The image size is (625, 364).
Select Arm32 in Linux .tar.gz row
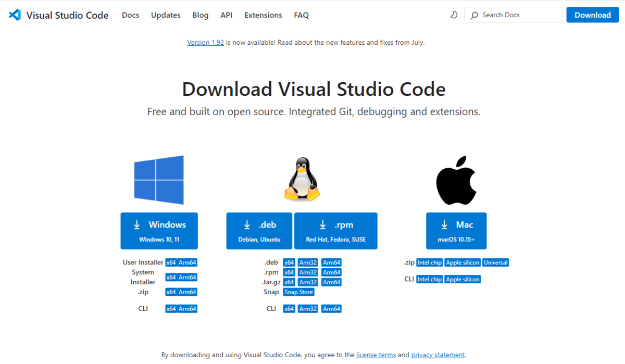click(308, 282)
